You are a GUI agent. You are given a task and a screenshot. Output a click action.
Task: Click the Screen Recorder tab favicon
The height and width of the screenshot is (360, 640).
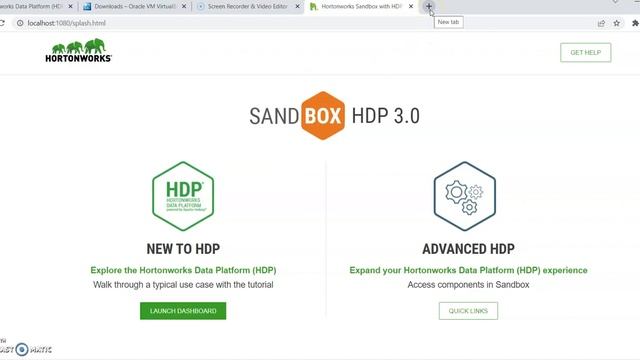pos(200,7)
